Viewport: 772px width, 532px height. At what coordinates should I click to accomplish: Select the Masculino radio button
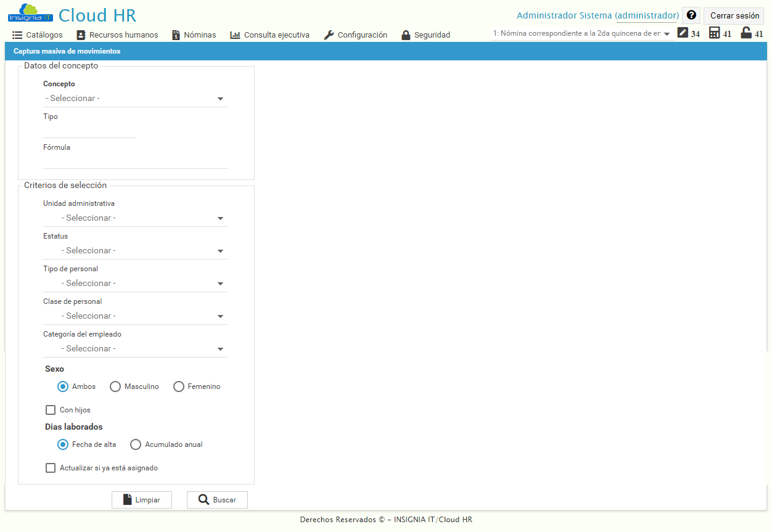(115, 387)
